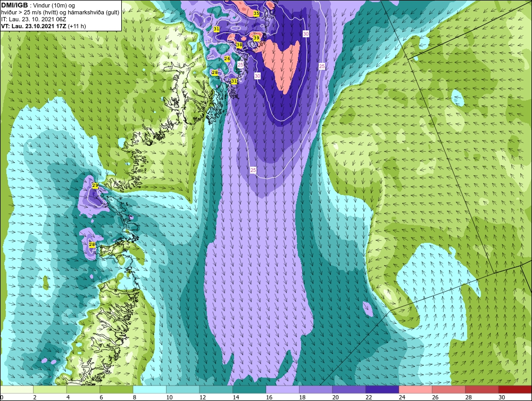The height and width of the screenshot is (401, 532).
Task: Select the yellow 28 label below the 29 label
Action: coord(92,244)
